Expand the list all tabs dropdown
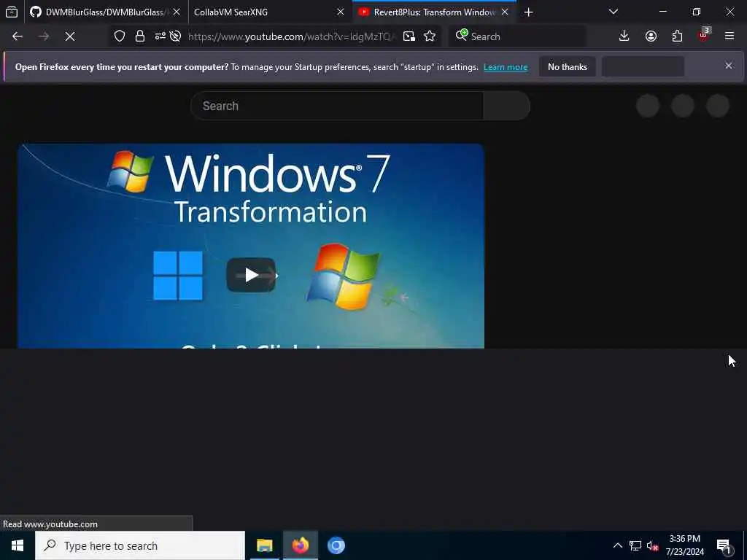This screenshot has width=747, height=560. coord(613,12)
